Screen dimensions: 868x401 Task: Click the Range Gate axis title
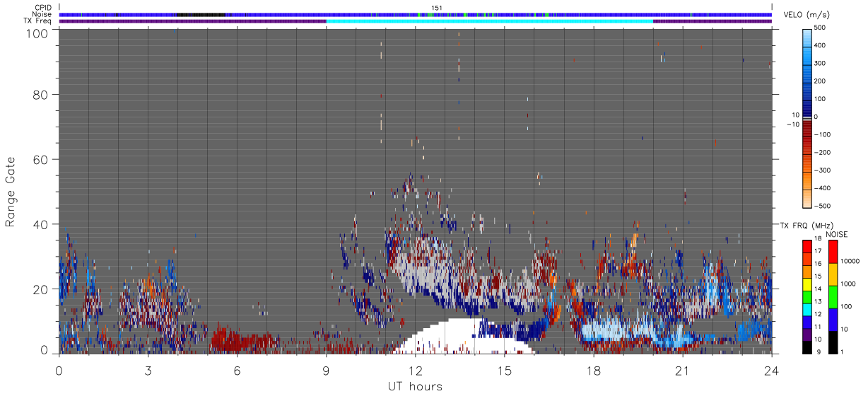pos(11,192)
